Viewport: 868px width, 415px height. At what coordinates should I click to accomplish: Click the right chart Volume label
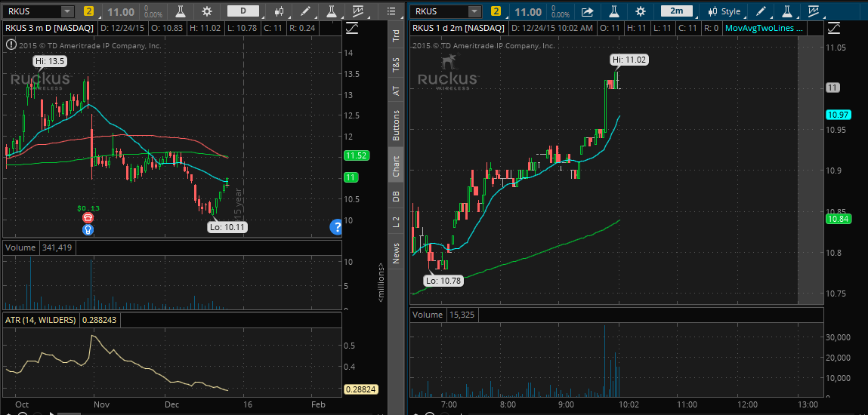point(428,315)
